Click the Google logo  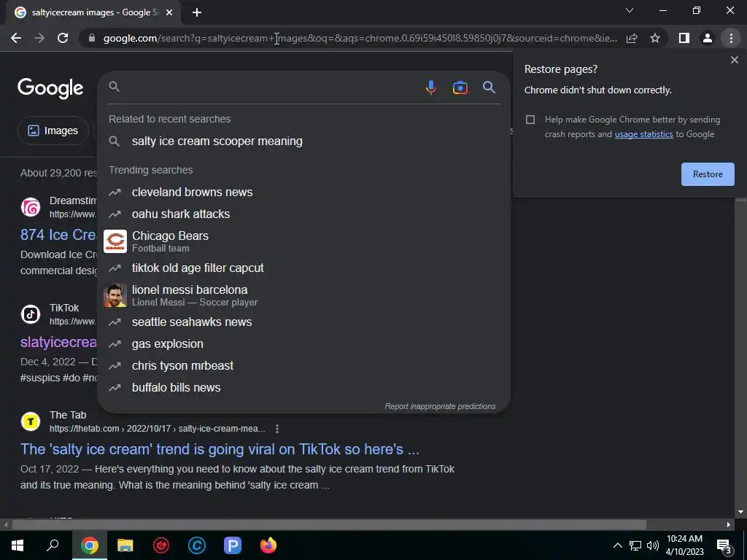pyautogui.click(x=50, y=88)
